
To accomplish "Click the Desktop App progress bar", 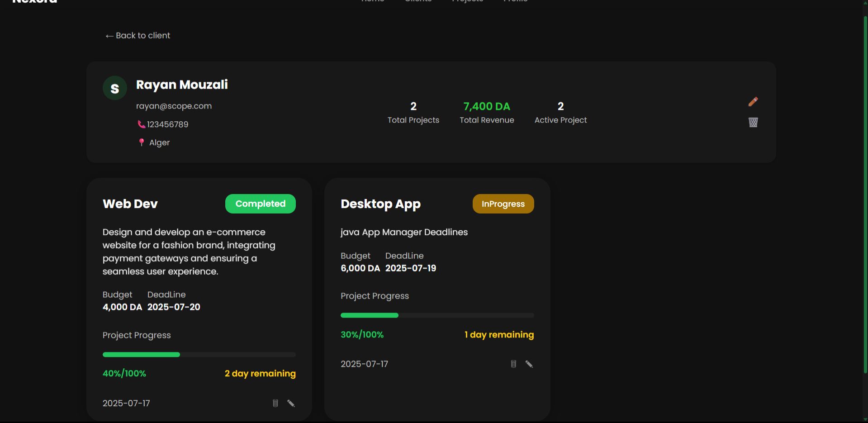I will 436,315.
